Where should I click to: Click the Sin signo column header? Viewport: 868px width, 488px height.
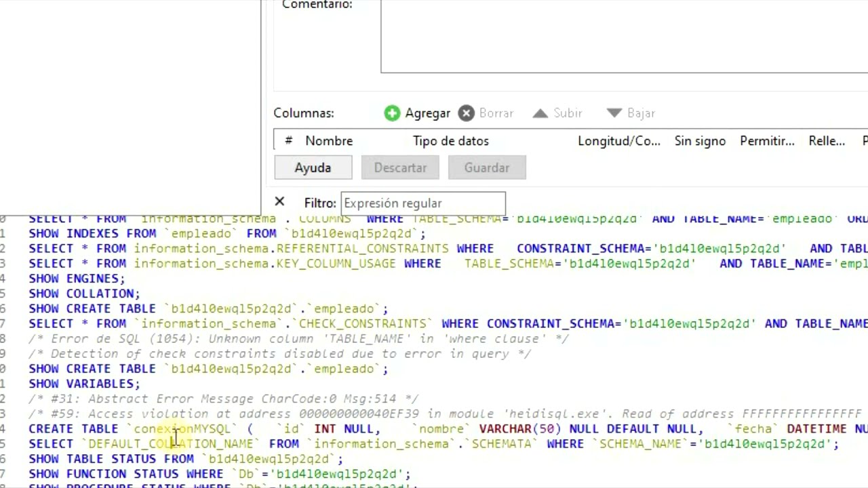coord(700,141)
